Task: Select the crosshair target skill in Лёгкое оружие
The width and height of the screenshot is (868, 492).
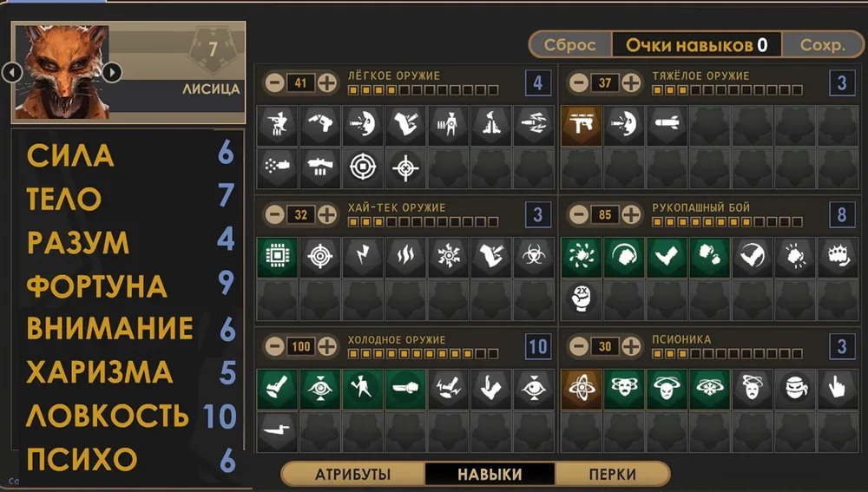Action: 405,167
